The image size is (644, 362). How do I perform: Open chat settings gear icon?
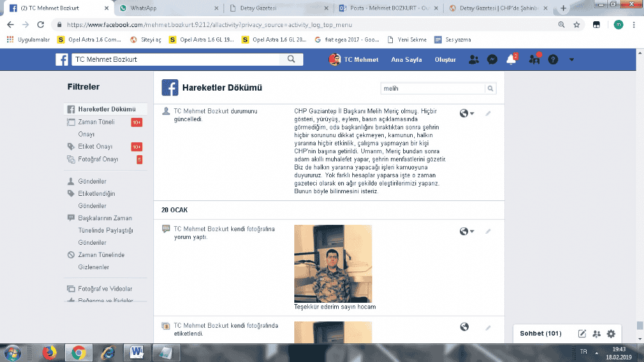pyautogui.click(x=611, y=334)
